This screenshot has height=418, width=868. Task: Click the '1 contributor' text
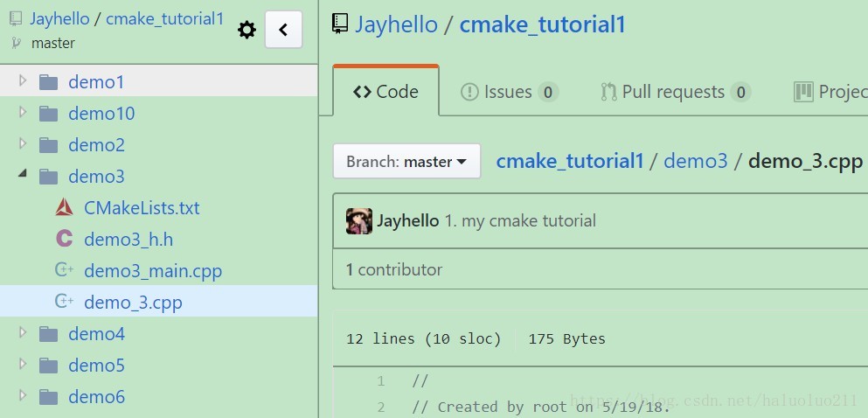click(394, 270)
